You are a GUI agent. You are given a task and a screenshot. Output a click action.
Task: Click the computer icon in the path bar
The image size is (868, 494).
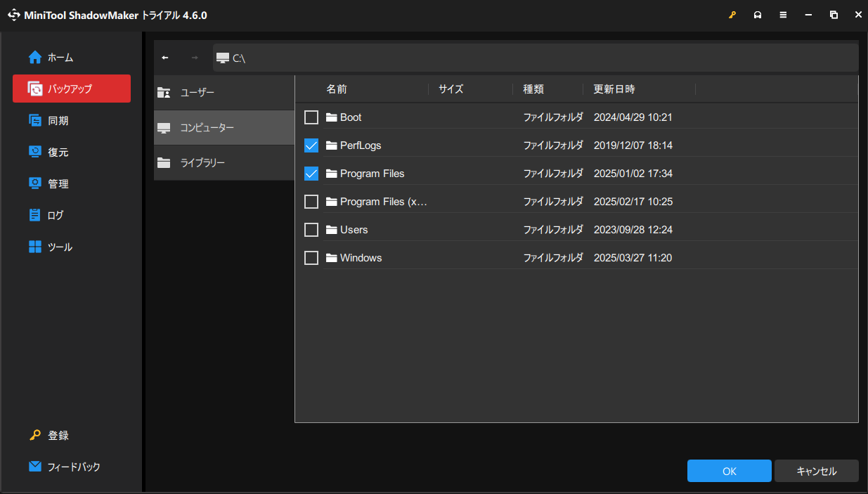pos(223,58)
